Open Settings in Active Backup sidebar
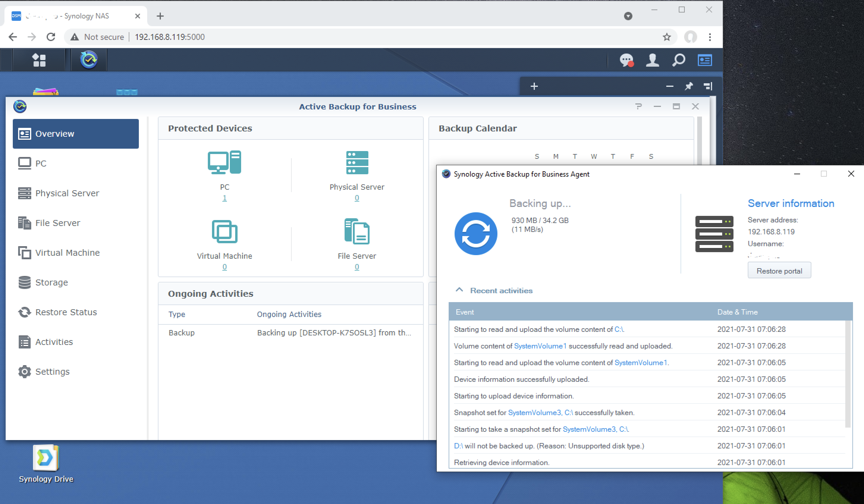864x504 pixels. coord(76,372)
